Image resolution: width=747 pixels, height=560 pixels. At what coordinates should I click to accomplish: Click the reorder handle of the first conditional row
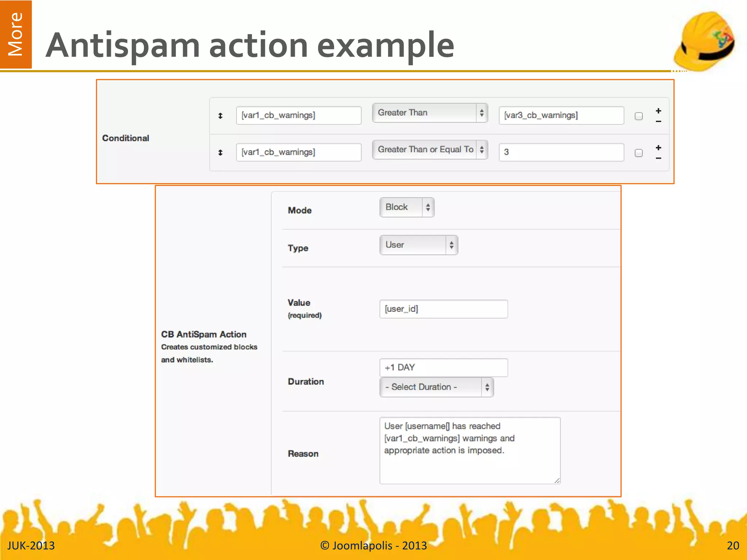(x=220, y=116)
